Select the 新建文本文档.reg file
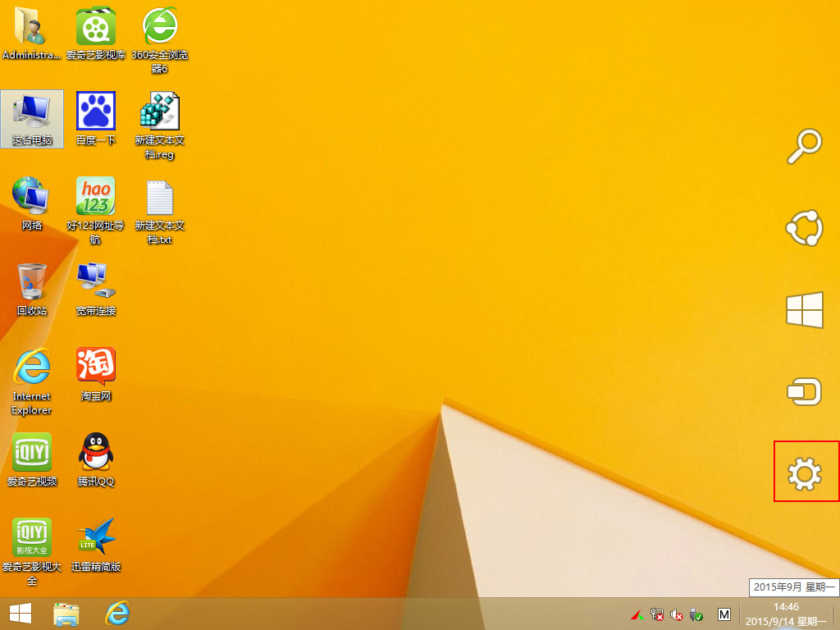Image resolution: width=840 pixels, height=630 pixels. [160, 126]
